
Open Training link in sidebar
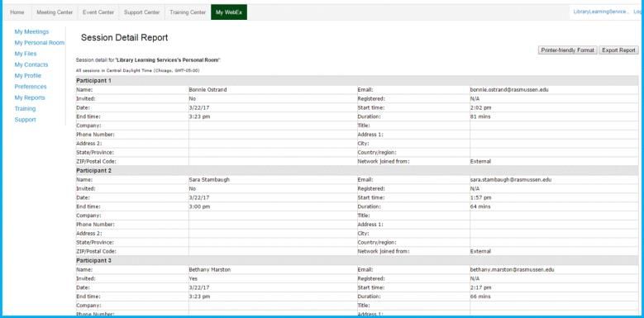pyautogui.click(x=25, y=109)
